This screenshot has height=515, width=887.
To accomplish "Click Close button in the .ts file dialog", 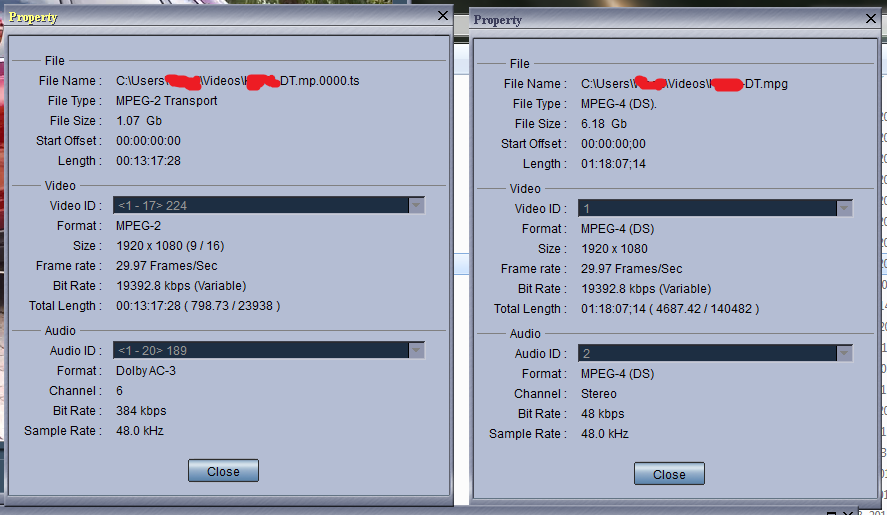I will pos(223,471).
